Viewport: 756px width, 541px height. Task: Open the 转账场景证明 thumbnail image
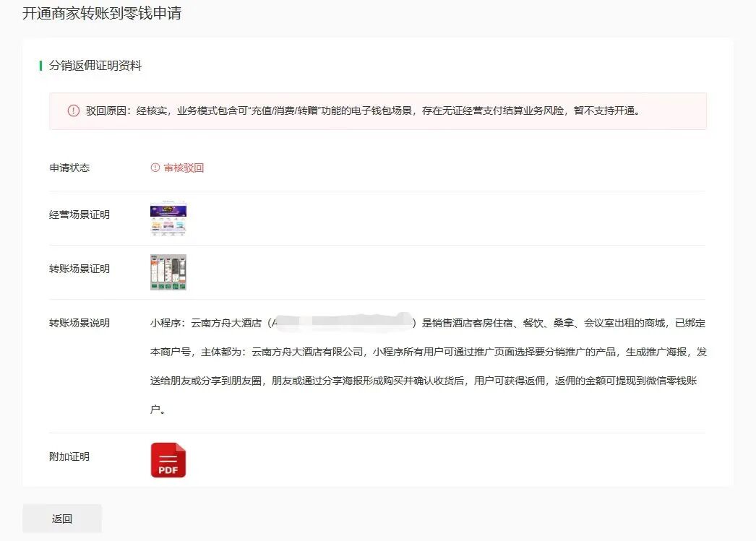pos(168,272)
